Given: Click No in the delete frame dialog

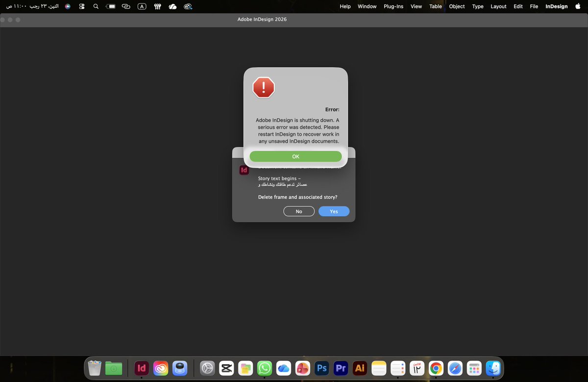Looking at the screenshot, I should (299, 211).
